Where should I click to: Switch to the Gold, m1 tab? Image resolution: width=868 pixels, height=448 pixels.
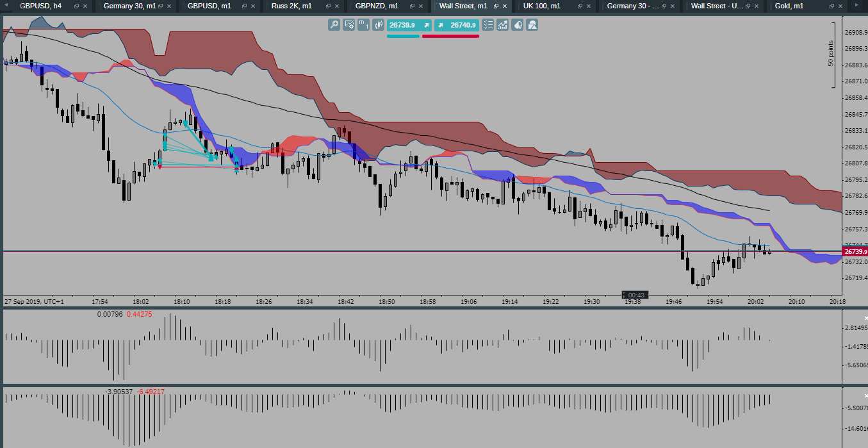click(789, 6)
